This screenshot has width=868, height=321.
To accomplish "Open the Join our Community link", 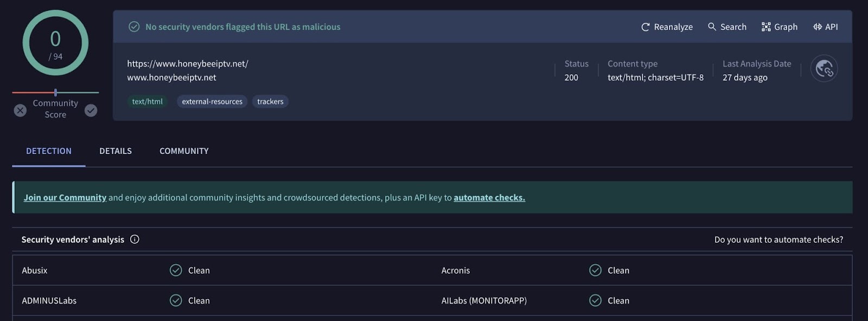I will (x=65, y=197).
